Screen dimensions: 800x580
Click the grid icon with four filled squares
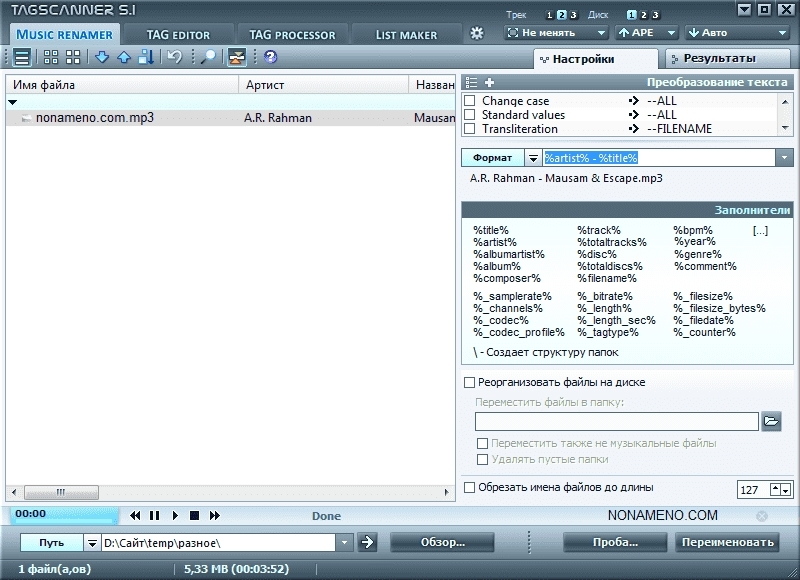pos(73,57)
